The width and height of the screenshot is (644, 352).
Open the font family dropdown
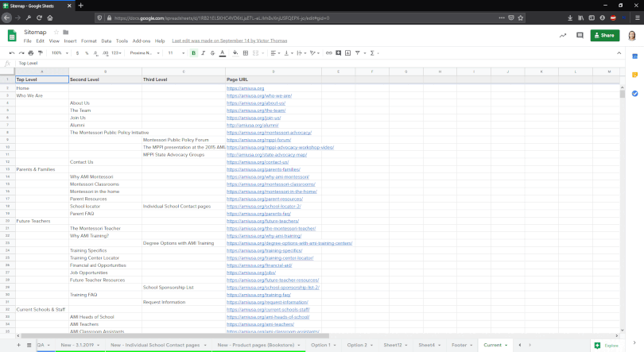point(143,53)
